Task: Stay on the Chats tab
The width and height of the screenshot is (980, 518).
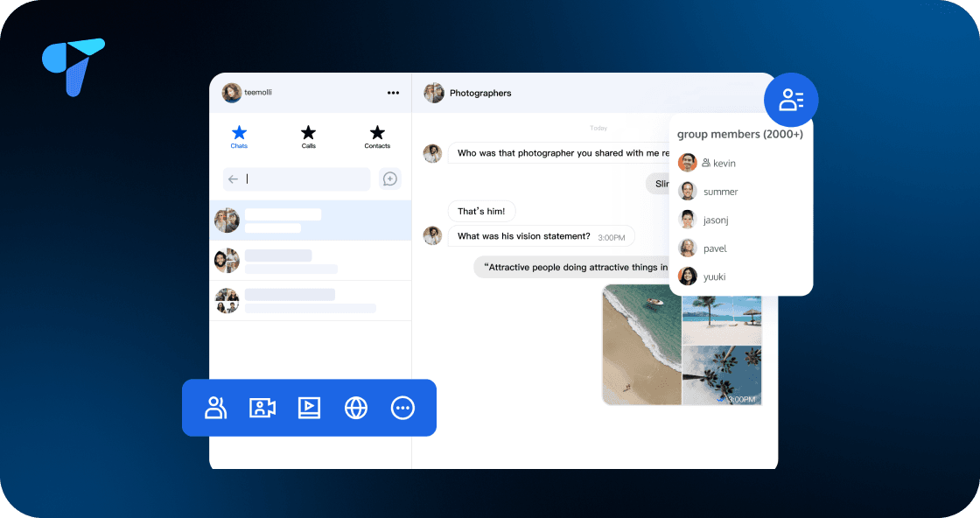Action: [238, 137]
